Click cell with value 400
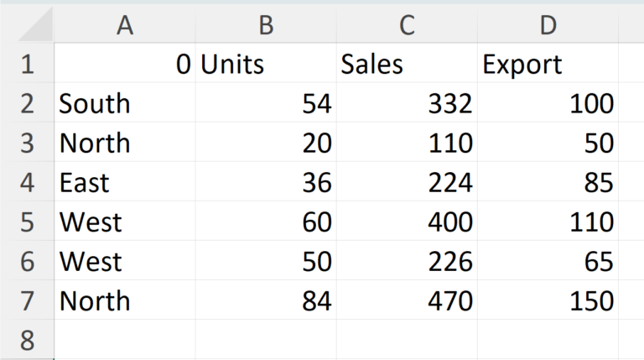The width and height of the screenshot is (644, 360). click(407, 222)
